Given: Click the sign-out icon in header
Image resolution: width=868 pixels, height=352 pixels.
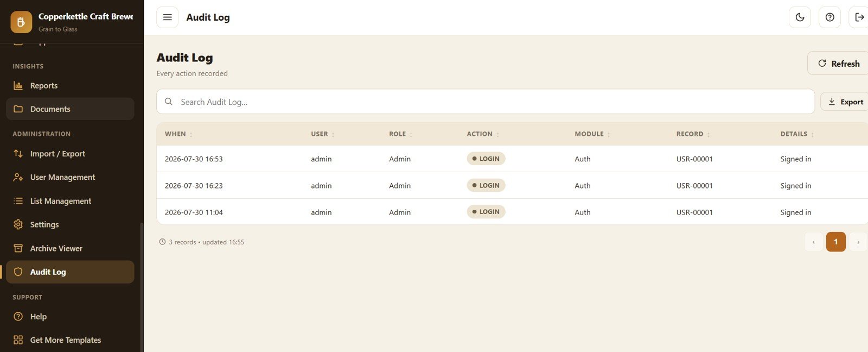Looking at the screenshot, I should (x=859, y=17).
